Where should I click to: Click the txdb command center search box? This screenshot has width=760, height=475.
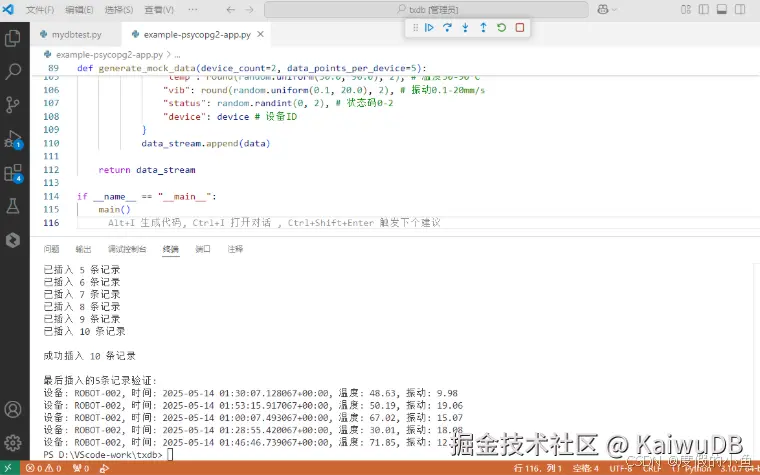tap(427, 10)
